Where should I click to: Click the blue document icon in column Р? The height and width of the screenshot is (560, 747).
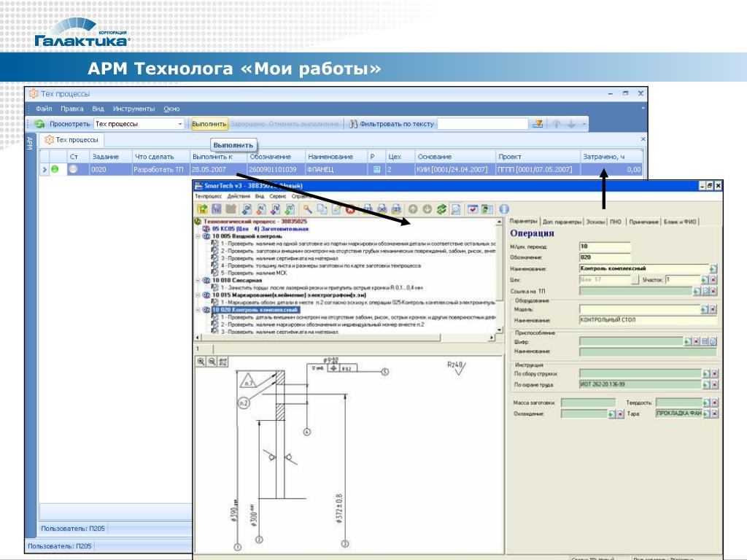(x=377, y=169)
